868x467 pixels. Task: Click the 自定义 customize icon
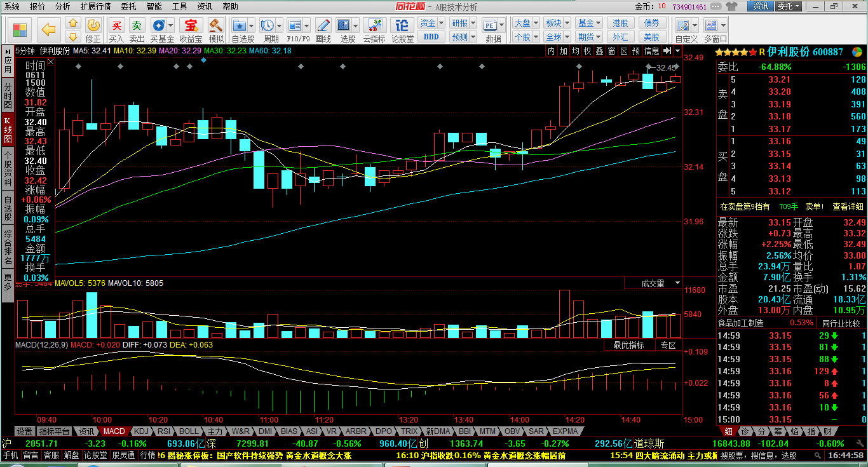tap(683, 25)
